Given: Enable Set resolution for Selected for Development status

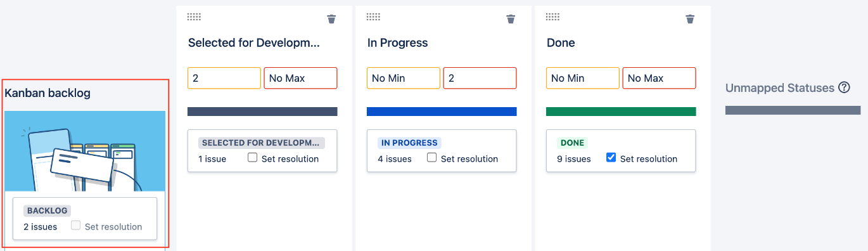Looking at the screenshot, I should pyautogui.click(x=252, y=158).
